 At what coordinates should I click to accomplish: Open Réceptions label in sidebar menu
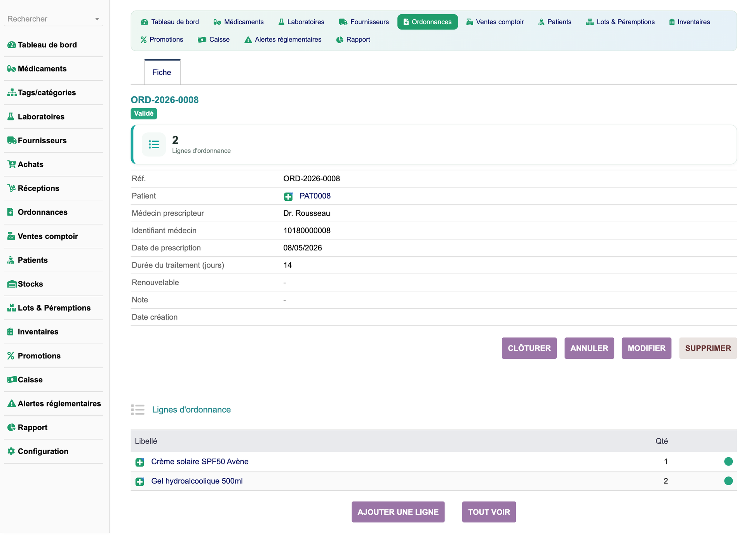click(38, 189)
